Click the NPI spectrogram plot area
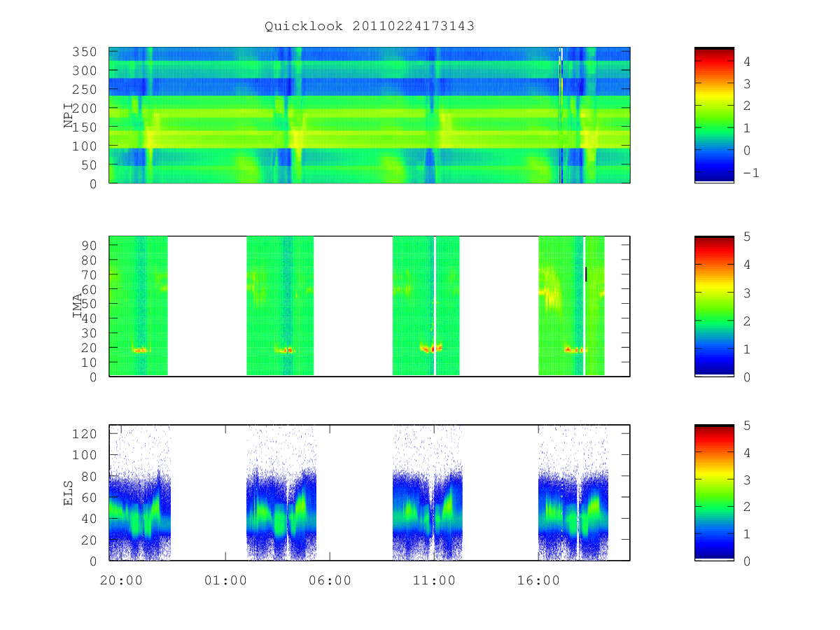840x630 pixels. 370,115
